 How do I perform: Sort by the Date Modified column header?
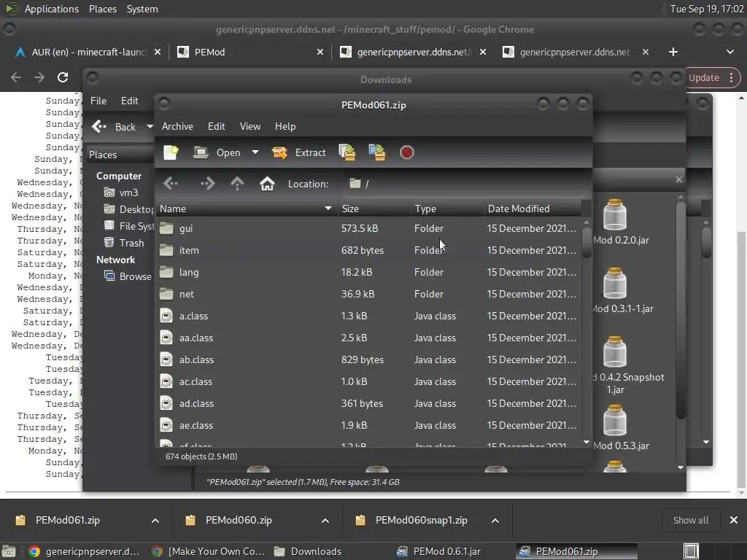(x=533, y=209)
